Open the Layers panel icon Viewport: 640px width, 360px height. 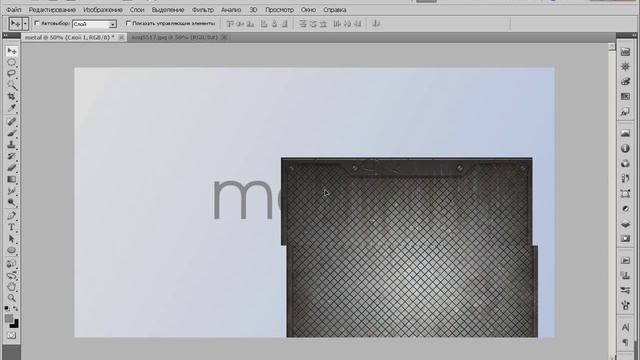pyautogui.click(x=625, y=224)
